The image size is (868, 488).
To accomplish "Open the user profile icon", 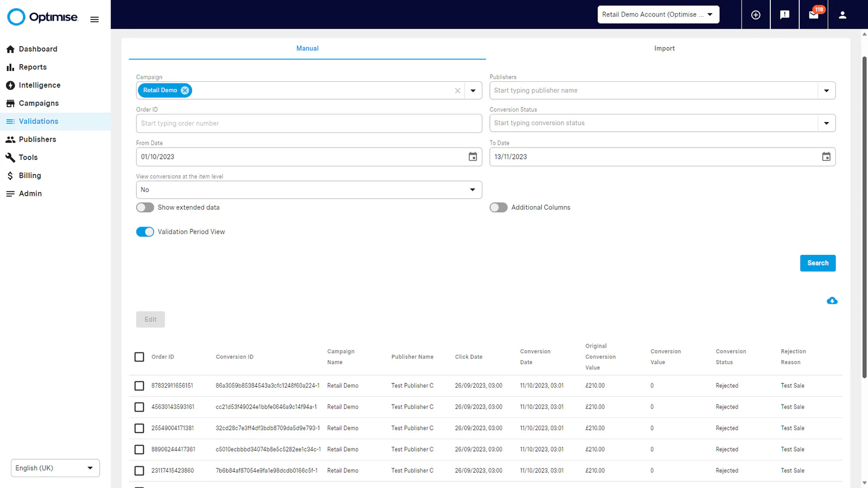I will pos(843,15).
